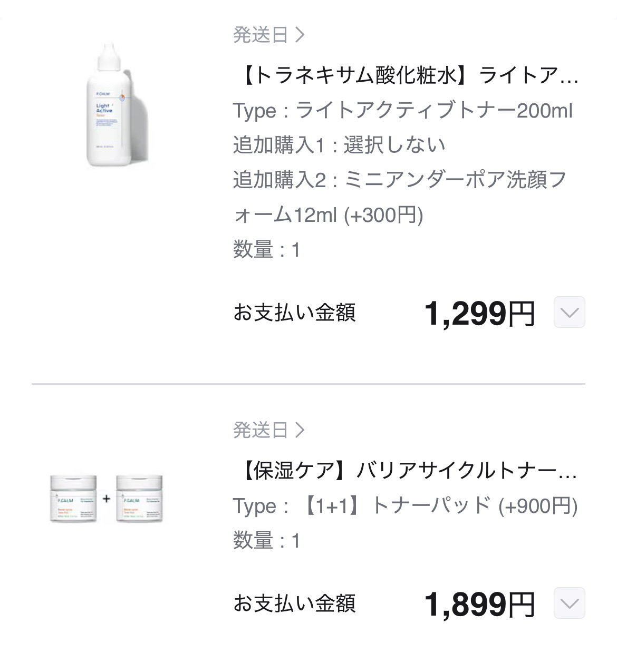Tap the 1+1 toner pad jars image
617x672 pixels.
(x=106, y=499)
